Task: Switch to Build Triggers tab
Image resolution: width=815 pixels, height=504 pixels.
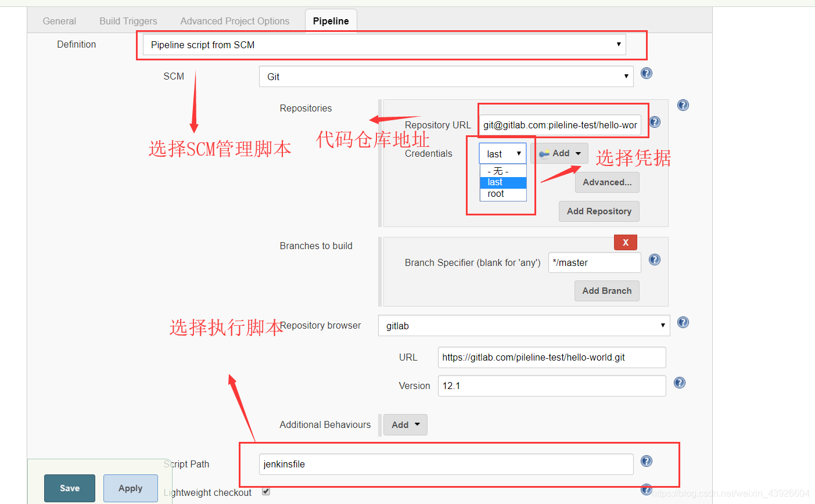Action: [x=128, y=21]
